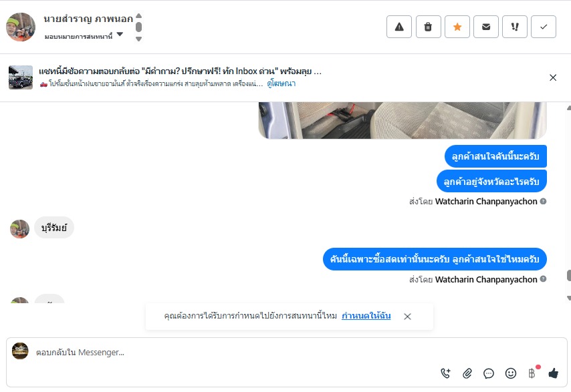Image resolution: width=571 pixels, height=392 pixels.
Task: Open the assign conversation dropdown arrow
Action: pos(120,34)
